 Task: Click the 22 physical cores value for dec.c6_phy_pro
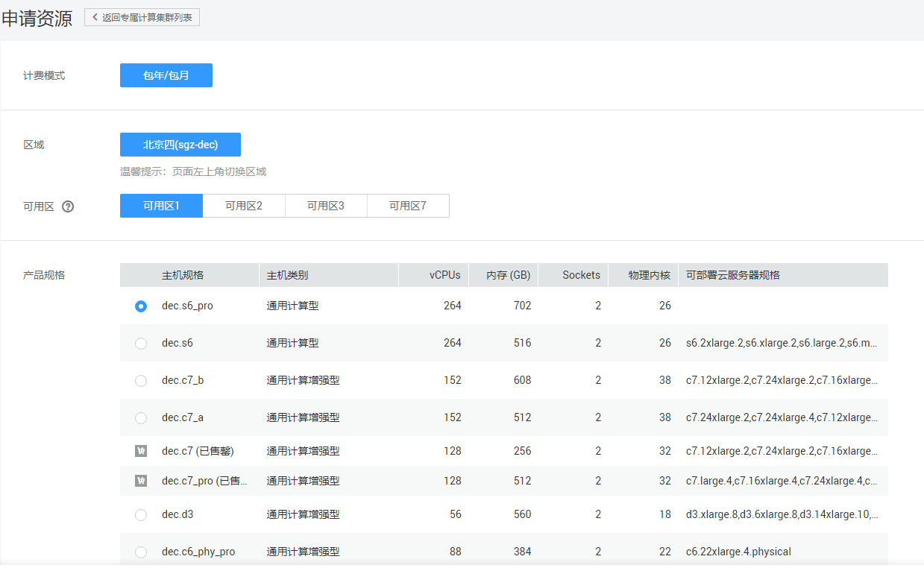[x=665, y=552]
